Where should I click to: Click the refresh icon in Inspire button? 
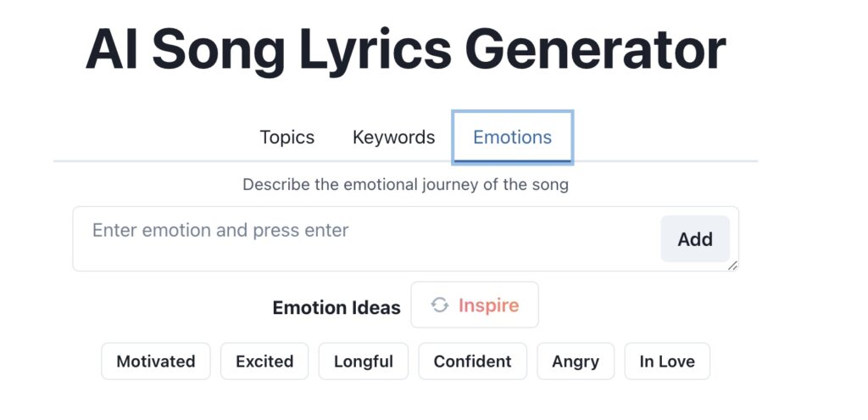click(439, 305)
